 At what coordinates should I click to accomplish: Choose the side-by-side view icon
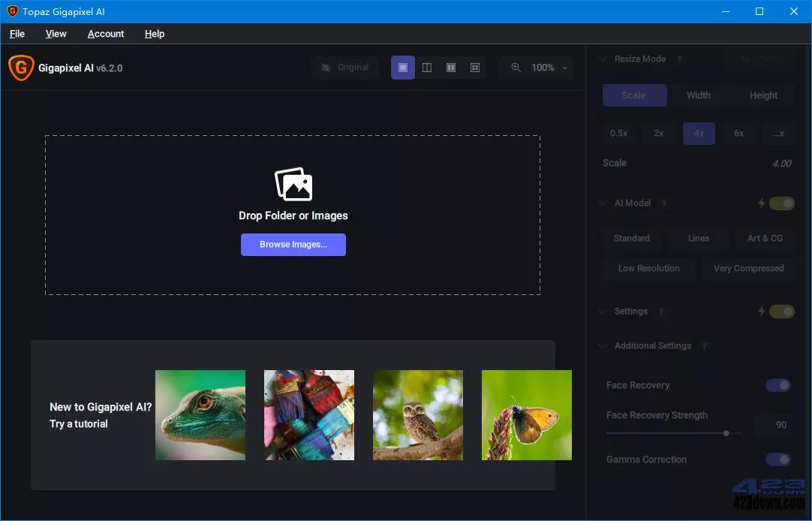click(x=451, y=68)
